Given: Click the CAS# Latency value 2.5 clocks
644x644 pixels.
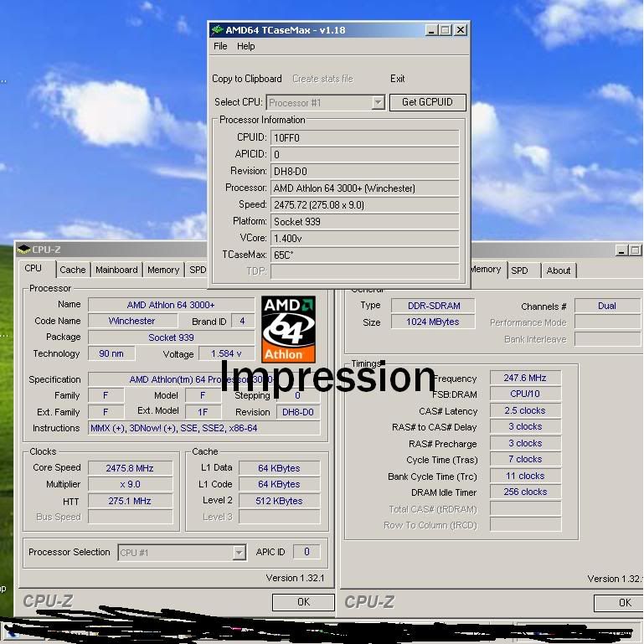Looking at the screenshot, I should click(525, 410).
